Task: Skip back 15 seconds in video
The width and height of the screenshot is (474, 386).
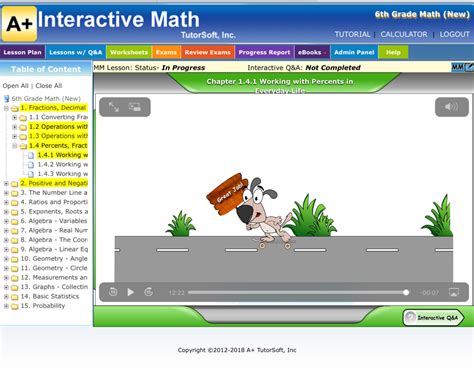Action: [x=113, y=292]
